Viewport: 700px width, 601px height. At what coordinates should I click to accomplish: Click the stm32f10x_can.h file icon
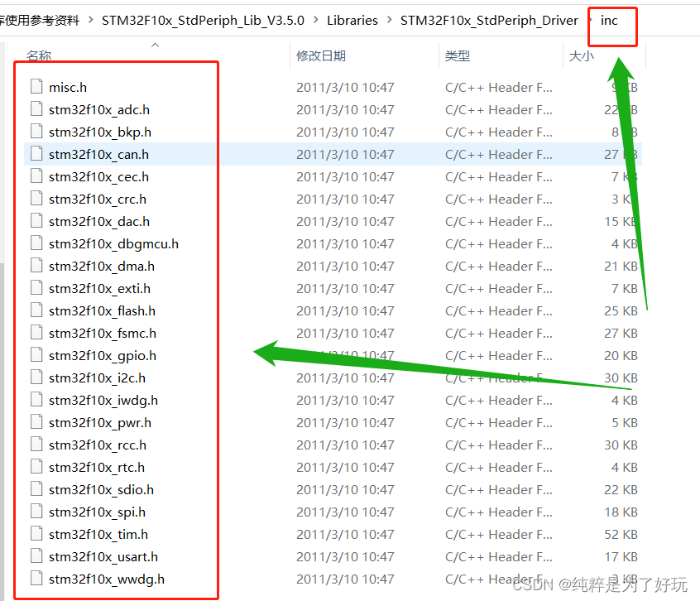tap(36, 153)
